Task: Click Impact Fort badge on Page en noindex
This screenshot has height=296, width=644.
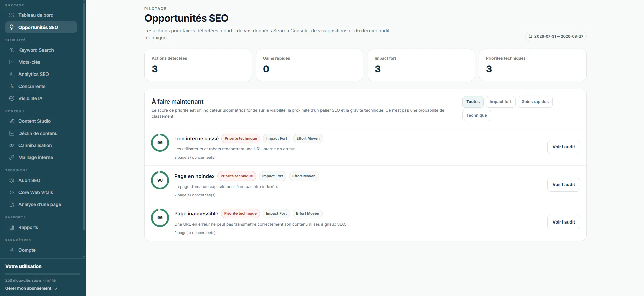Action: click(272, 176)
